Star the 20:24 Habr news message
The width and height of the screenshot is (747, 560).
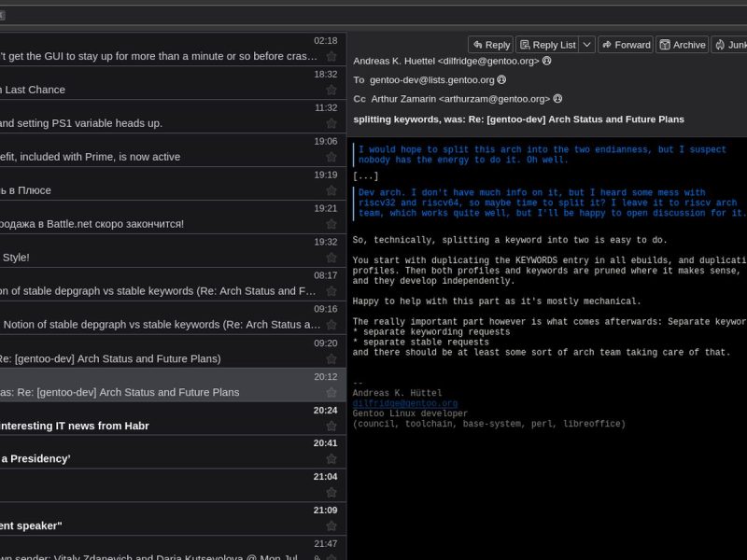[331, 427]
